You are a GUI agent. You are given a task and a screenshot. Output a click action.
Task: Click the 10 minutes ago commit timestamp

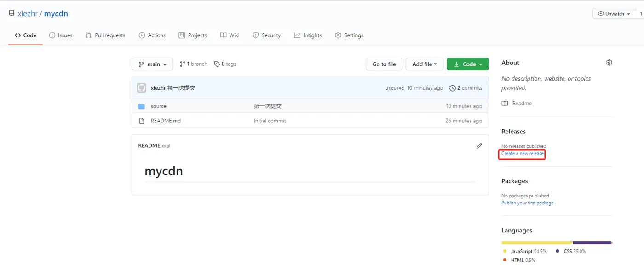[x=425, y=88]
